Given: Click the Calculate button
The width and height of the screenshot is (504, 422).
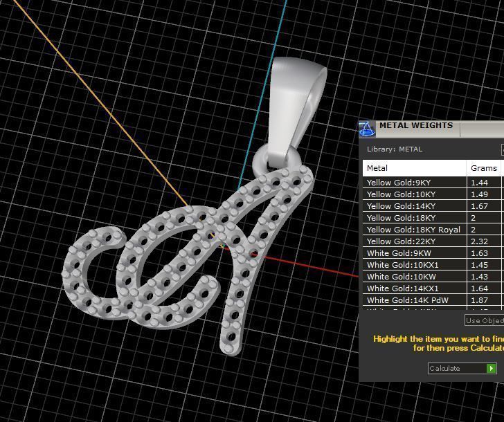Looking at the screenshot, I should pyautogui.click(x=462, y=368).
